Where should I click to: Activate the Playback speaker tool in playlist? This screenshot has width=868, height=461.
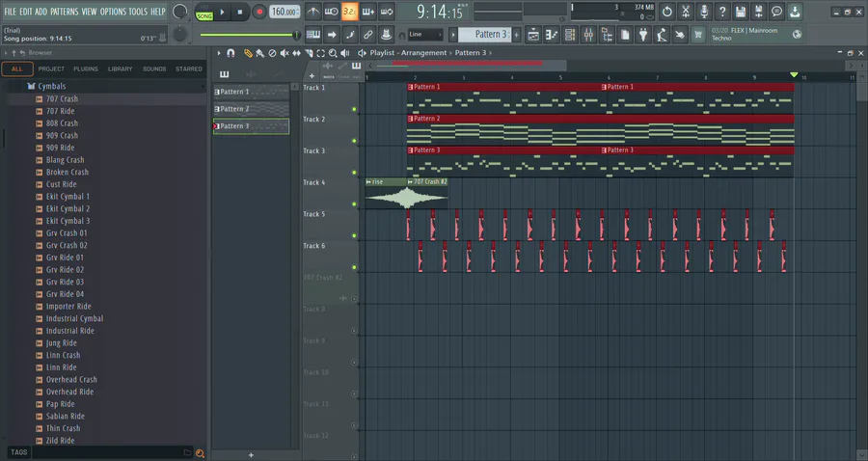coord(345,53)
